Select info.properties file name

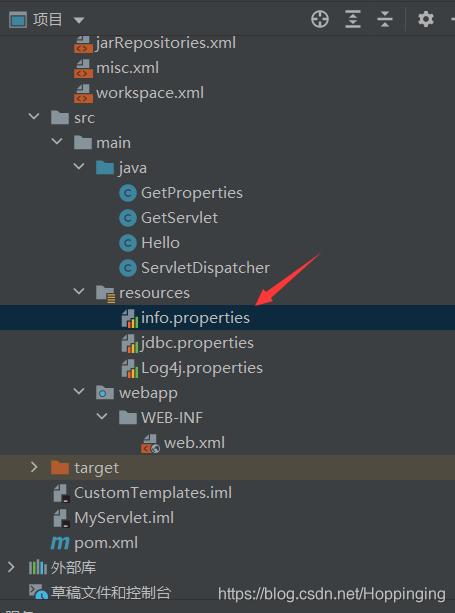[x=195, y=318]
